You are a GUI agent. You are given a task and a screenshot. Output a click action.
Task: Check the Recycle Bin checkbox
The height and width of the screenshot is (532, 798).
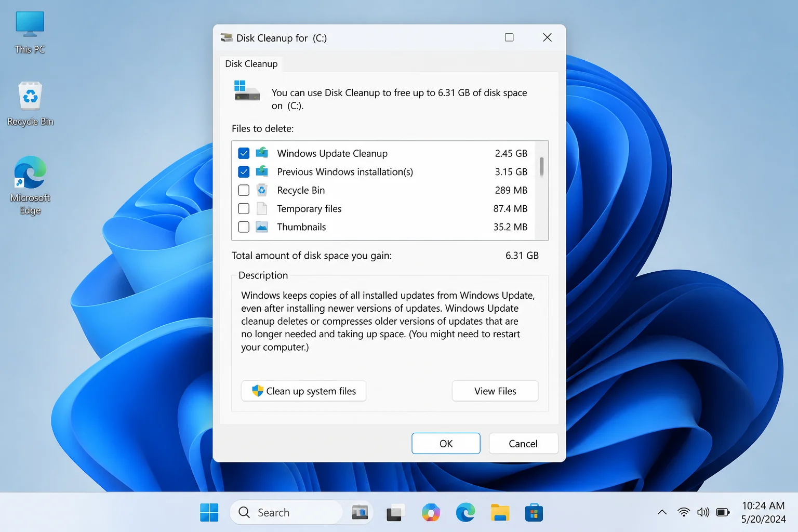tap(244, 190)
